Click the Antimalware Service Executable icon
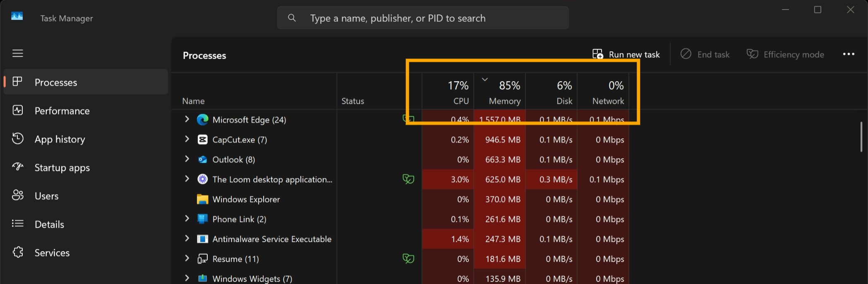This screenshot has width=868, height=284. click(202, 239)
